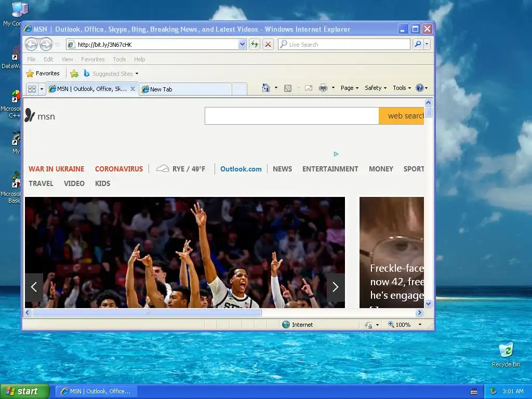The height and width of the screenshot is (399, 532).
Task: Open the Edit menu
Action: pos(48,59)
